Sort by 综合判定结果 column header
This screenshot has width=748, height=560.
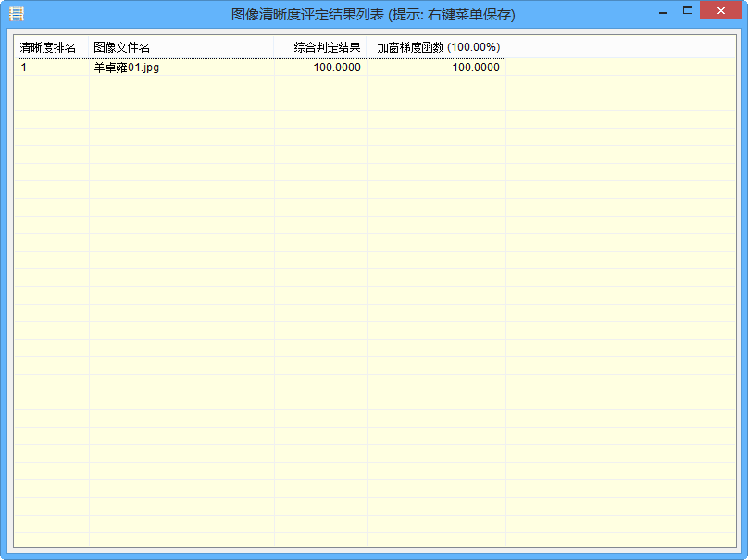320,47
